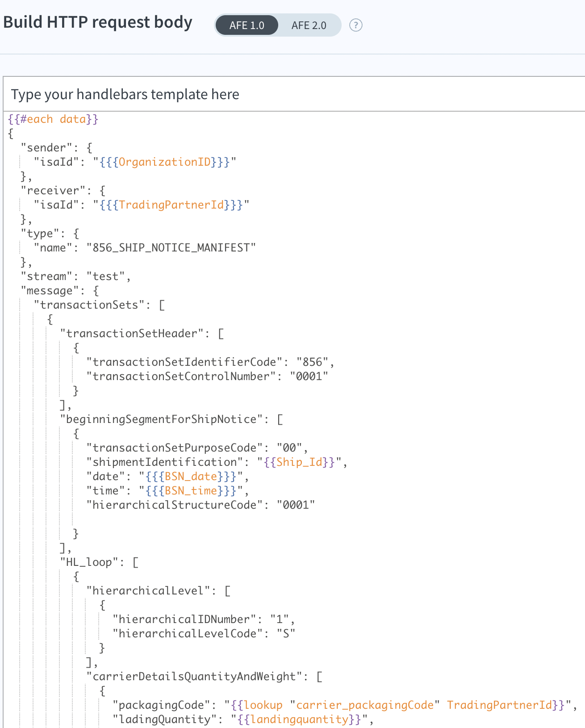Click the {{{OrganizationID}}} variable
The image size is (585, 728).
coord(164,162)
